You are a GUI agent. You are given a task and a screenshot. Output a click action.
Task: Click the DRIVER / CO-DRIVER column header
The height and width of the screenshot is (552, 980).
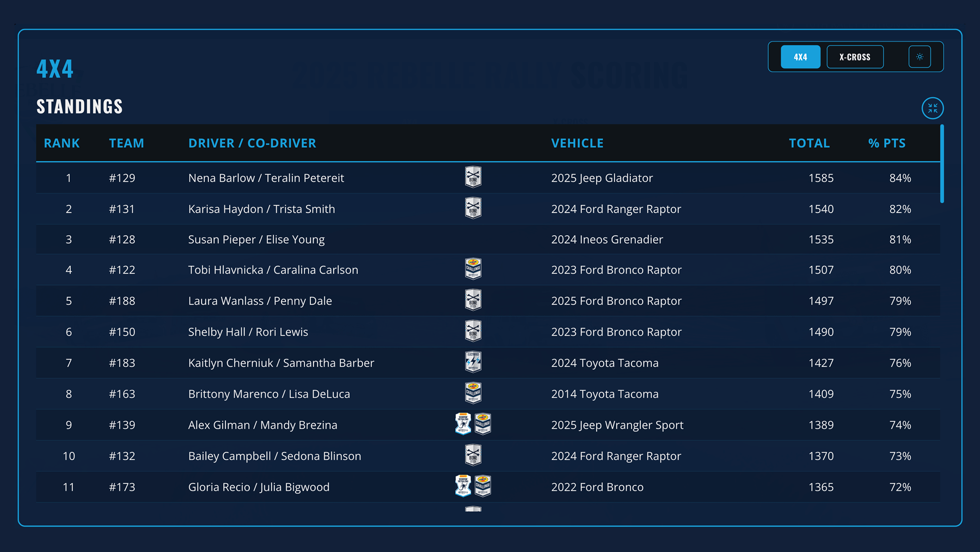(252, 143)
